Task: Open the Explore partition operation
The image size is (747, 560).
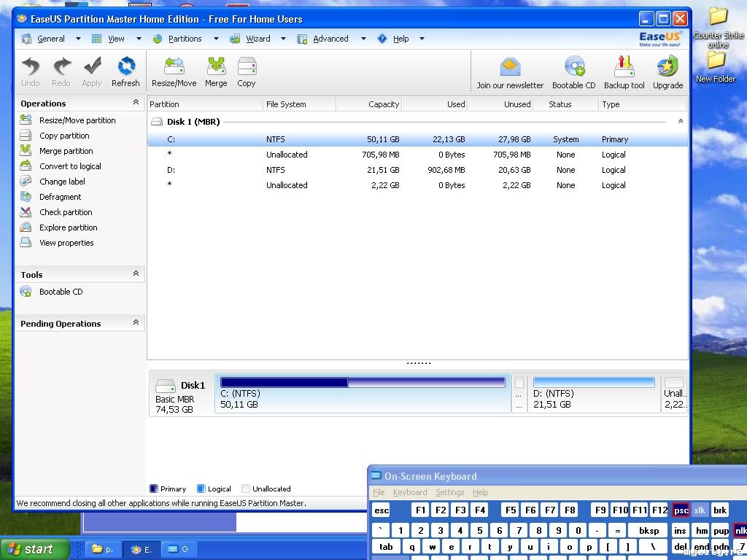Action: pyautogui.click(x=68, y=227)
